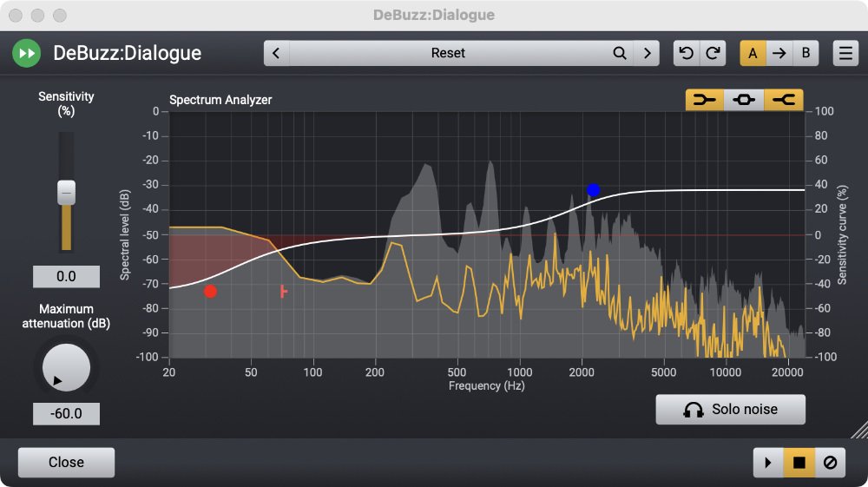
Task: Click the attenuation value field -60.0
Action: pos(67,413)
